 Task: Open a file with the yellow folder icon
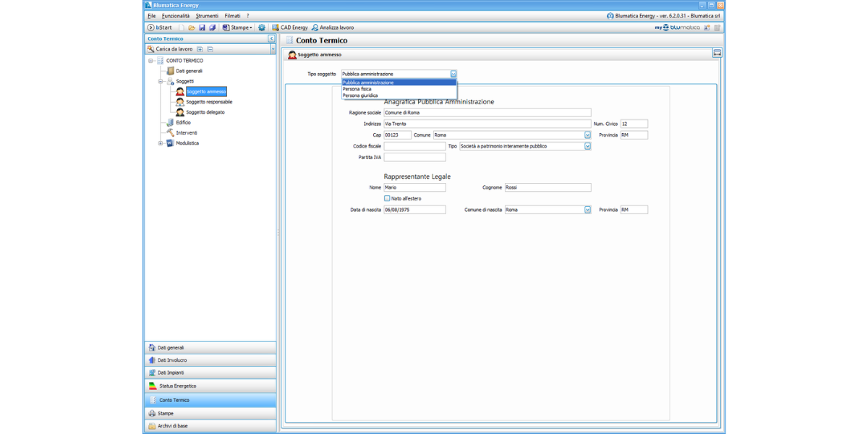[x=192, y=27]
